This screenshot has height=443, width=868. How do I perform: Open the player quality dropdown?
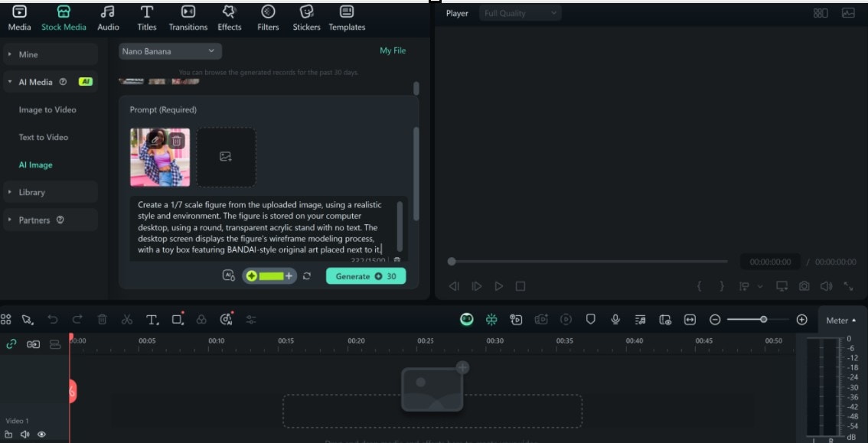[x=520, y=13]
